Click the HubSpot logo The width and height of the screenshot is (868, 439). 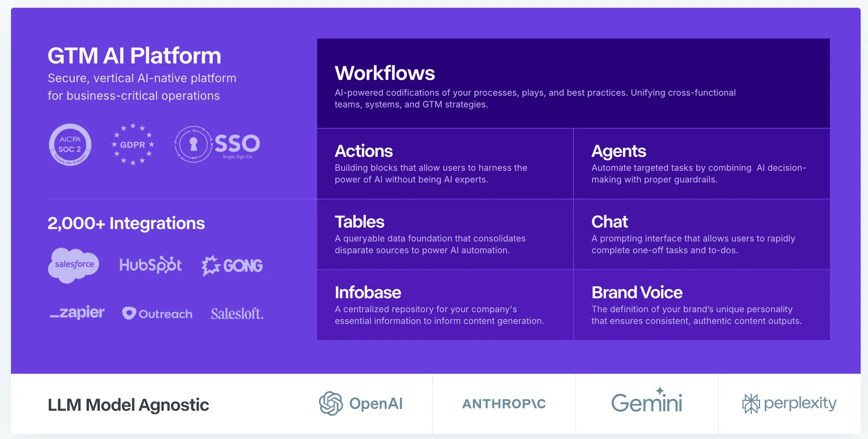point(150,265)
